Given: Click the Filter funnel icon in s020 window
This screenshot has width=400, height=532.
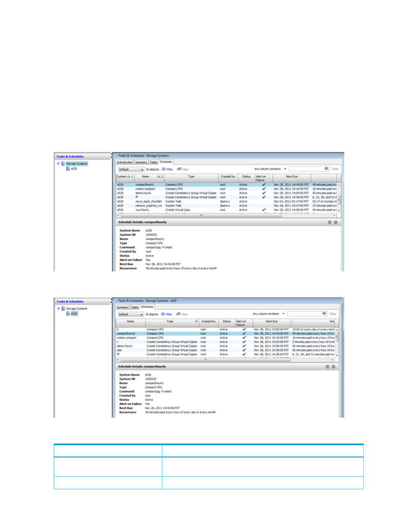Looking at the screenshot, I should pos(163,314).
